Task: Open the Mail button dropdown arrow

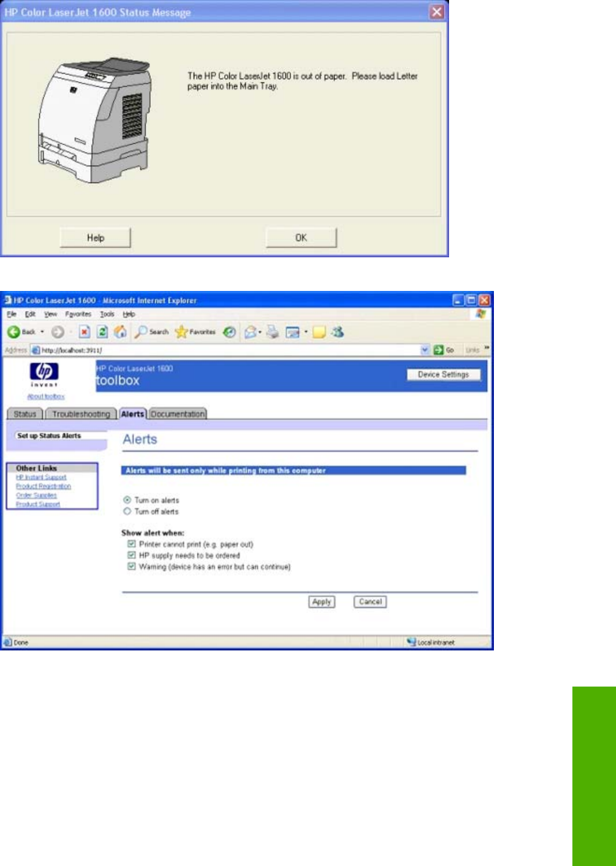Action: tap(260, 332)
